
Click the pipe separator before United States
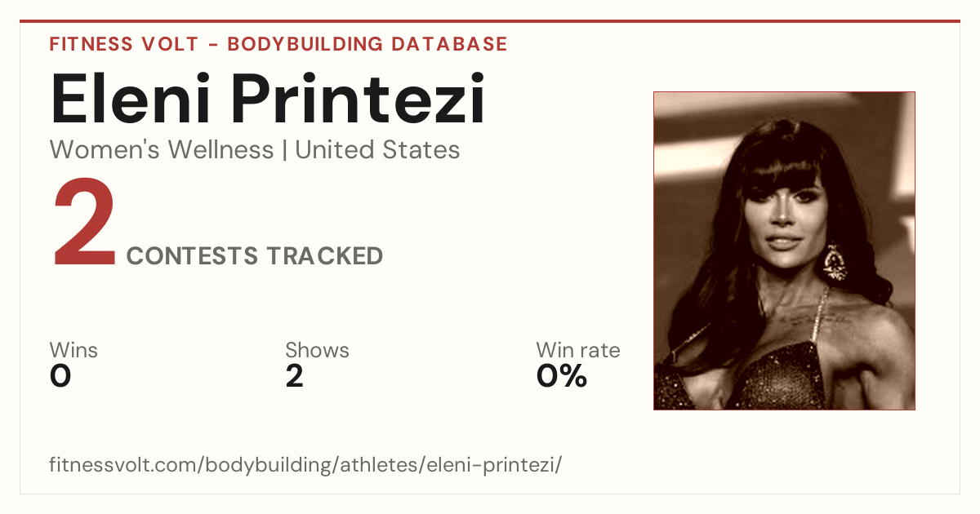(x=284, y=151)
